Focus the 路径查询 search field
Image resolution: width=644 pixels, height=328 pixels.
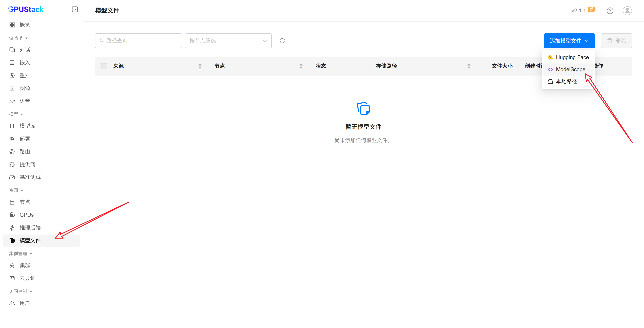point(138,41)
